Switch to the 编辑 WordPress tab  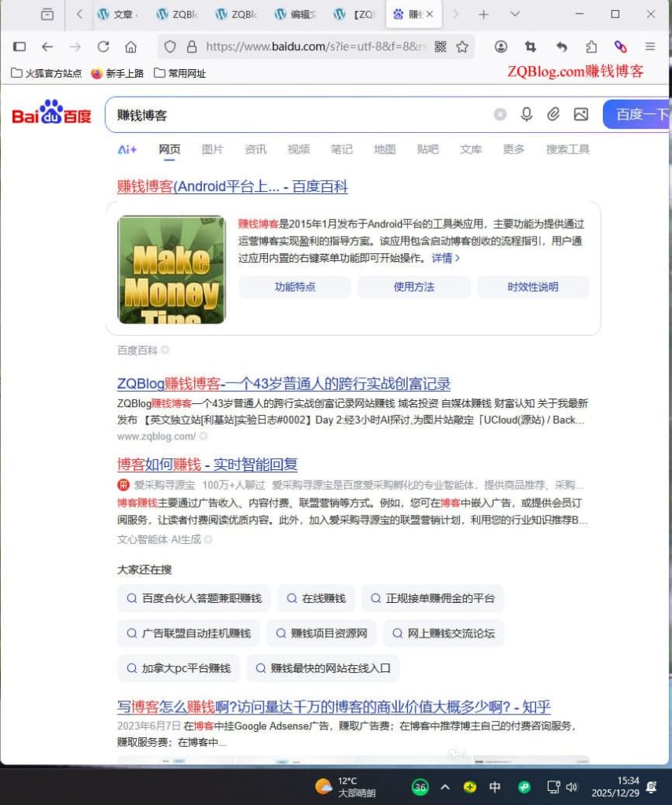[296, 14]
